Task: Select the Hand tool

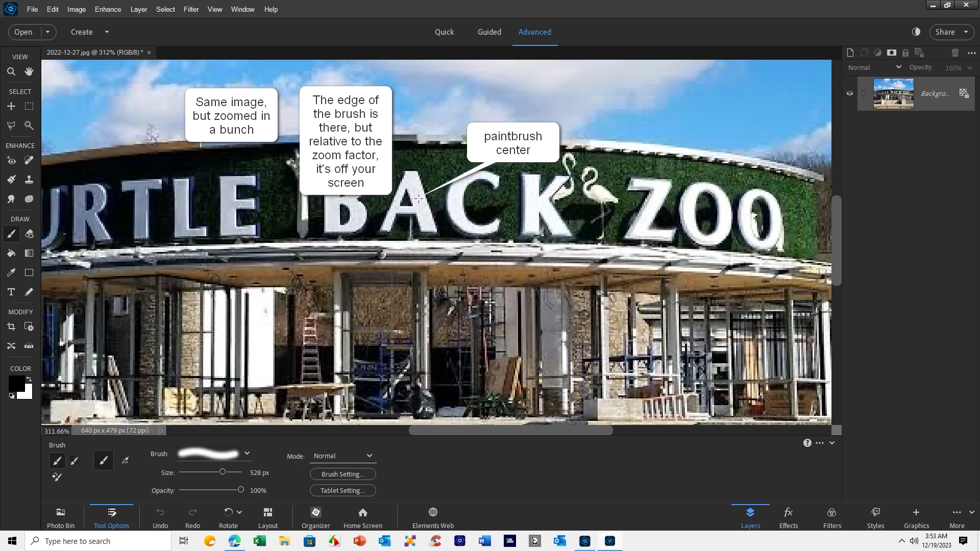Action: [29, 72]
